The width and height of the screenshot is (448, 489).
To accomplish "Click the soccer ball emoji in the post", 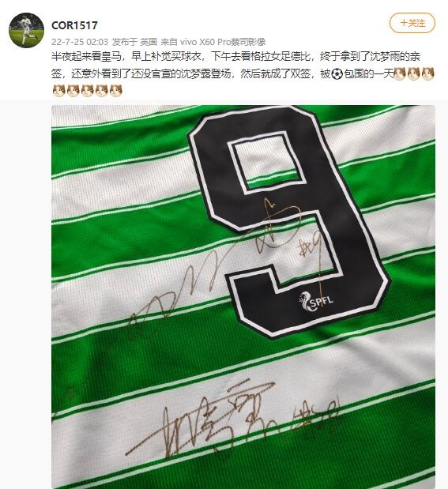I will pyautogui.click(x=337, y=74).
